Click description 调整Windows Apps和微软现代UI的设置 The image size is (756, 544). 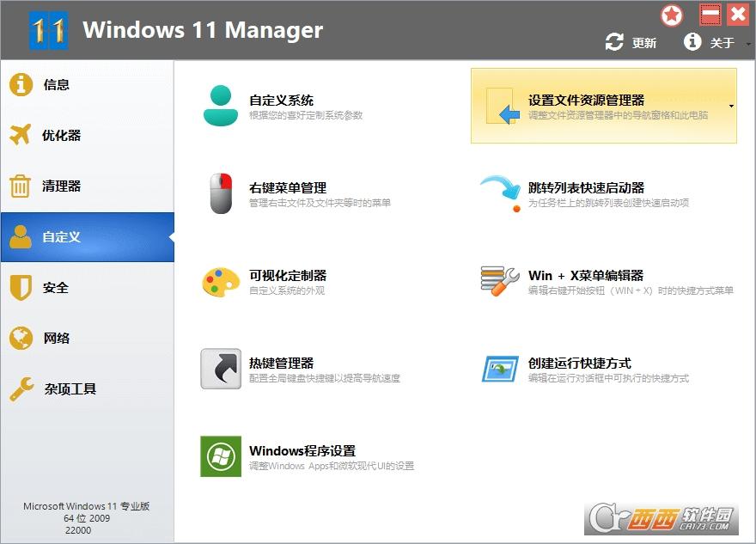[x=332, y=466]
